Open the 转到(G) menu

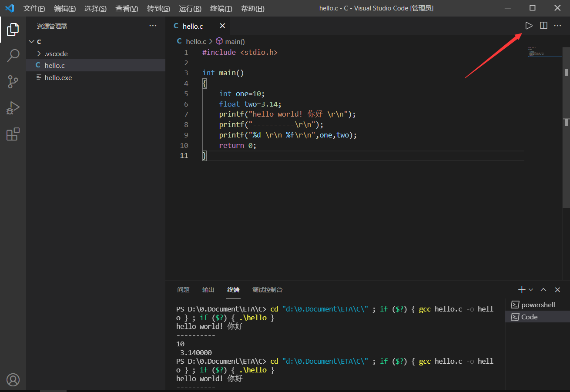[158, 9]
